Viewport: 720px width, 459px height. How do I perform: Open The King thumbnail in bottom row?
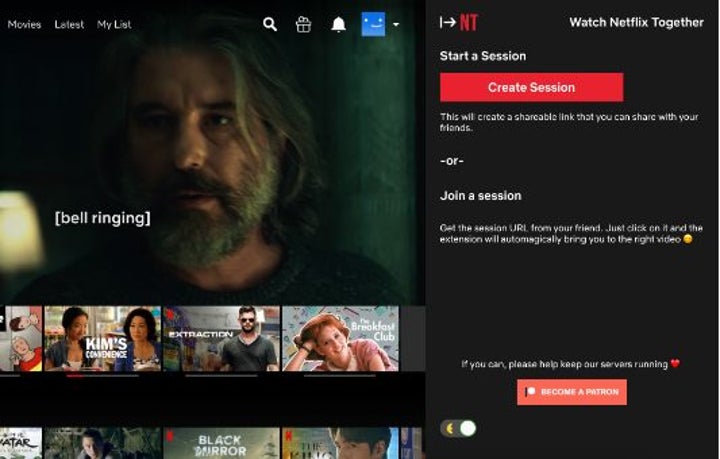tap(340, 443)
